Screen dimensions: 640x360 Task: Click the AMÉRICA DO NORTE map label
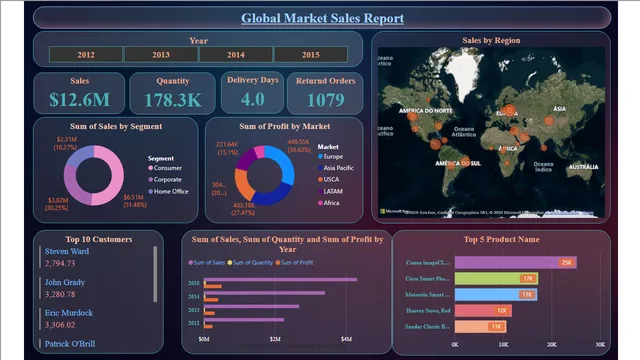tap(425, 111)
